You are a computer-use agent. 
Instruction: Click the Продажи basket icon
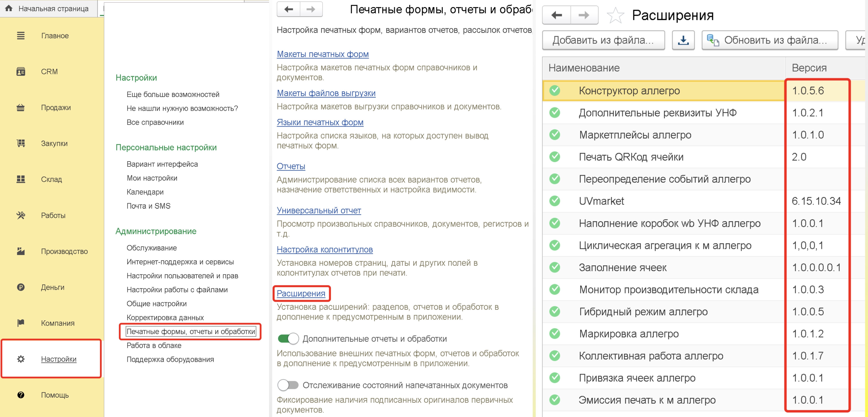coord(21,107)
